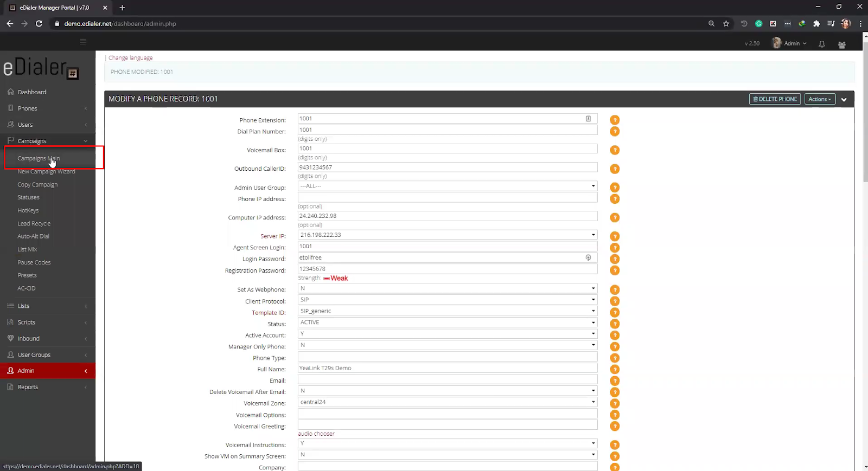Image resolution: width=868 pixels, height=471 pixels.
Task: Click icon inside Phone Extension field
Action: click(x=588, y=119)
